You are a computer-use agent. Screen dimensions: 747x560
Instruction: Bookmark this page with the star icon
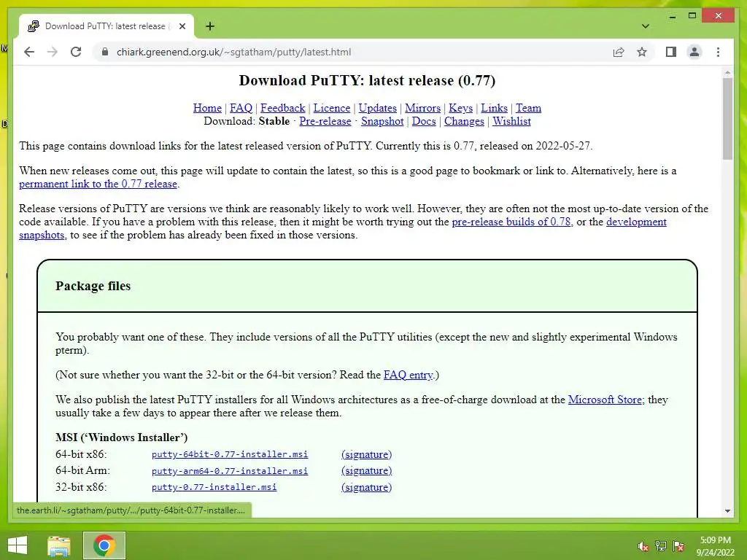642,52
